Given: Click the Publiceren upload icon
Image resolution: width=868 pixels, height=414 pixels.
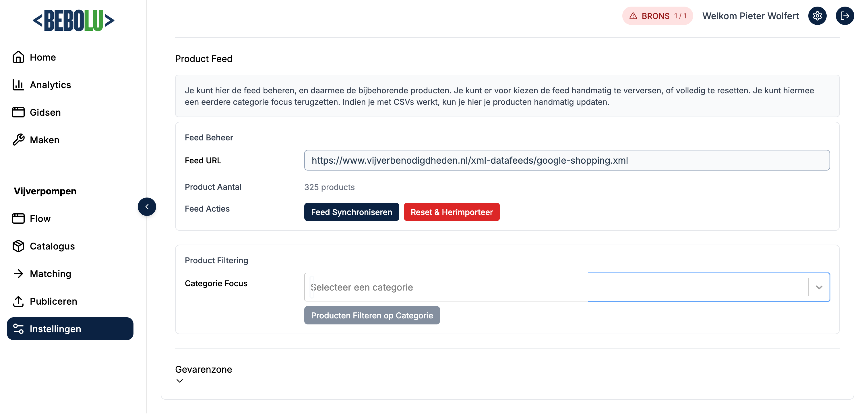Looking at the screenshot, I should click(x=18, y=301).
